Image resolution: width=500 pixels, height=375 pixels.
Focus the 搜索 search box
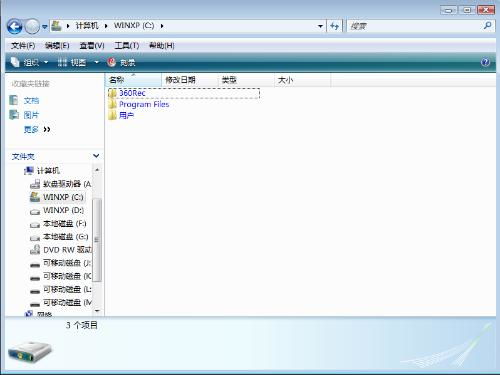tap(414, 26)
